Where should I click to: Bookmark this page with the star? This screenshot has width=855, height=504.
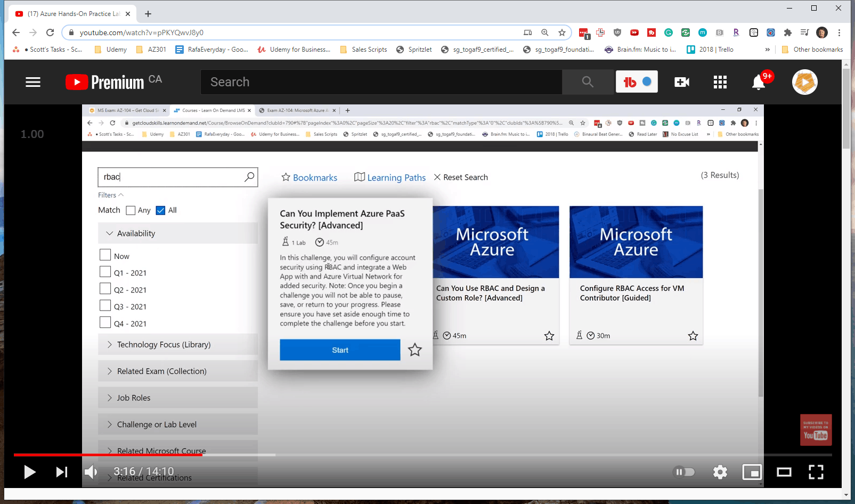[562, 32]
